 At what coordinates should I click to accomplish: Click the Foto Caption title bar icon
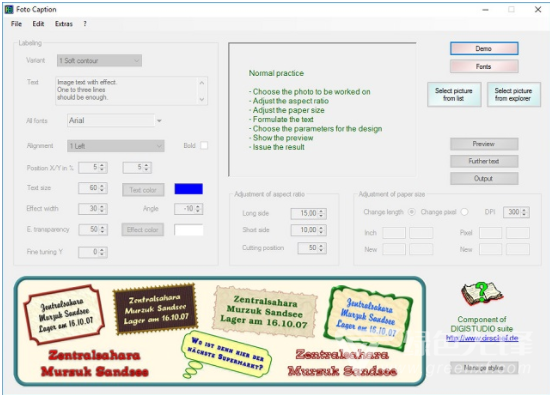(9, 9)
